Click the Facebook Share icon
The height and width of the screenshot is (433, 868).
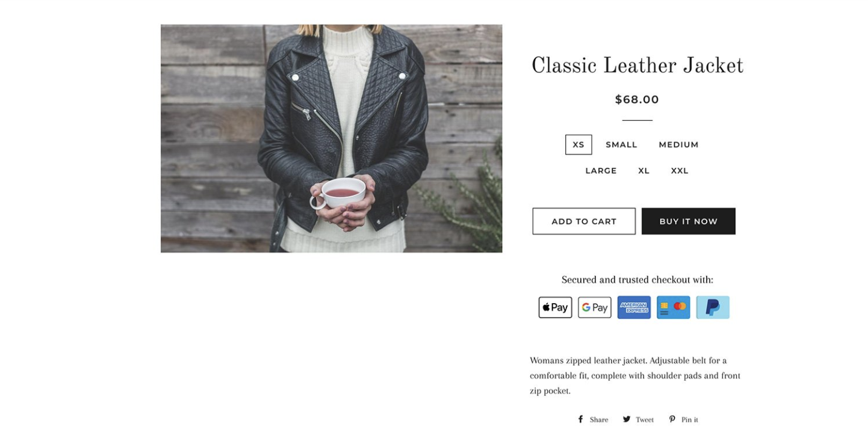point(580,420)
